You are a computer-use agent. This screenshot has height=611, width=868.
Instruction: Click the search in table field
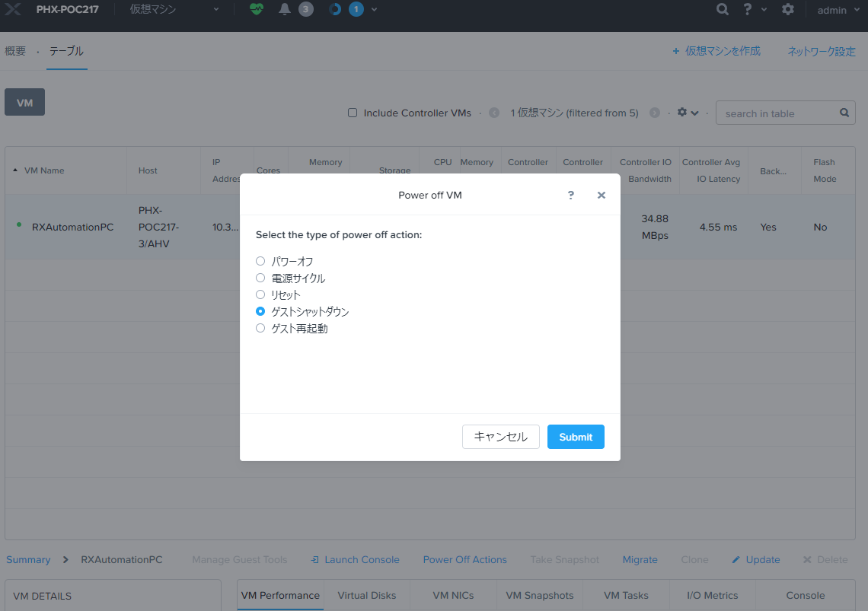[x=778, y=113]
